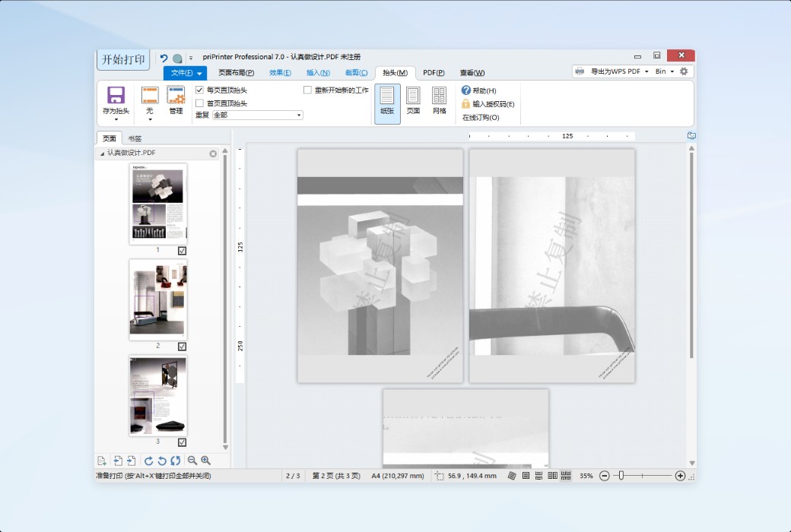Click the 帮助(H) help button
Screen dimensions: 791x532
point(478,90)
